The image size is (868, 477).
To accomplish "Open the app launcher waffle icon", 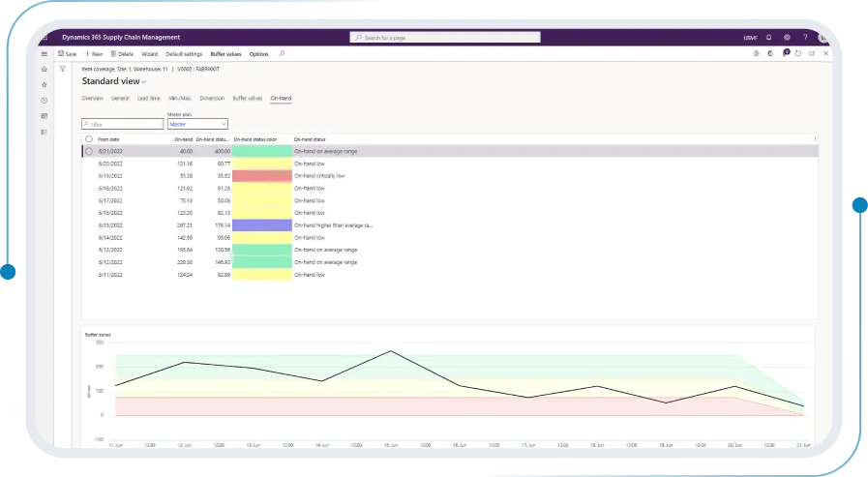I will (45, 38).
